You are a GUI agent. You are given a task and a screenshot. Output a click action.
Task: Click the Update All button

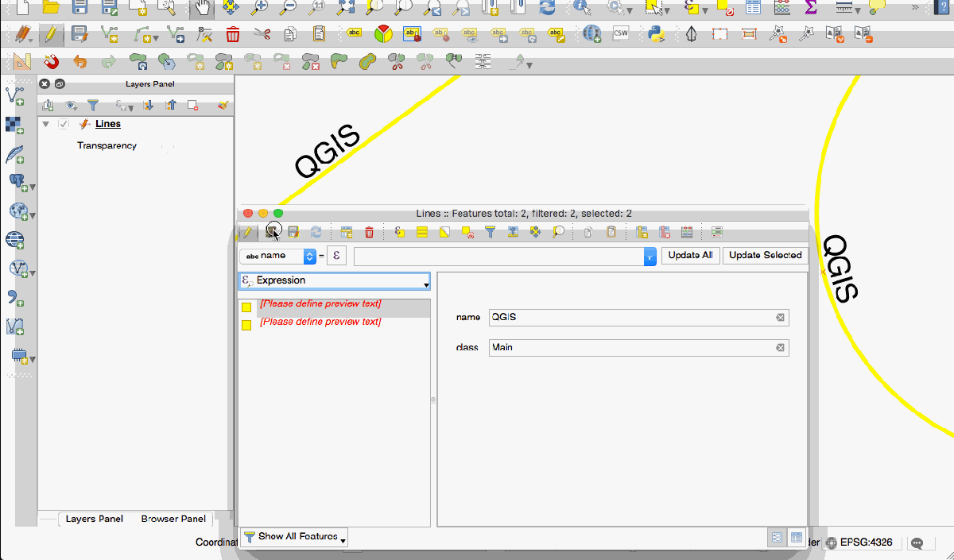click(x=690, y=255)
